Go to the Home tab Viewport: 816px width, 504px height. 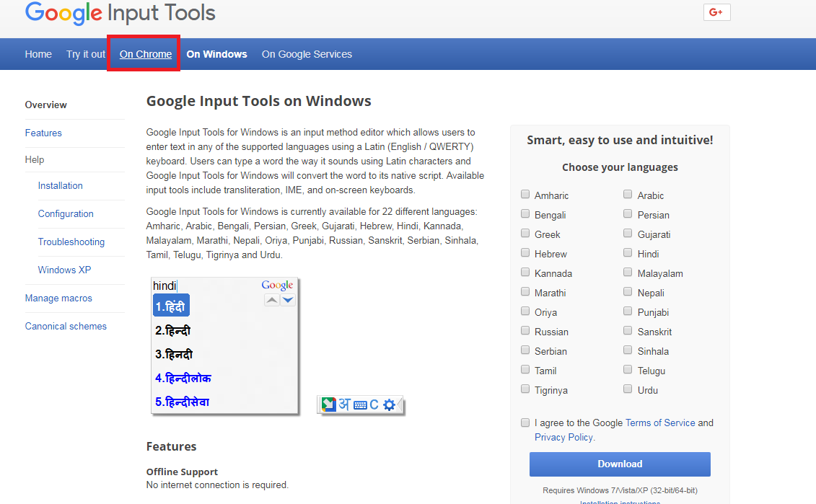click(x=38, y=54)
